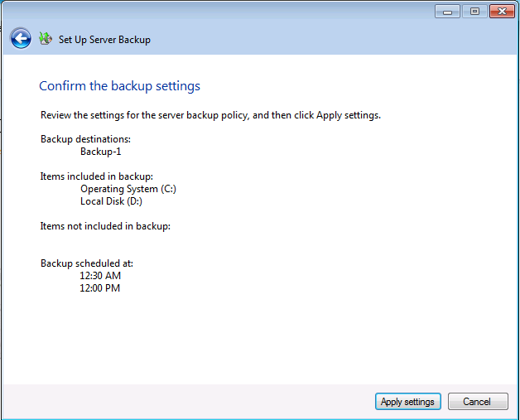Click the Items not included in backup label

105,226
